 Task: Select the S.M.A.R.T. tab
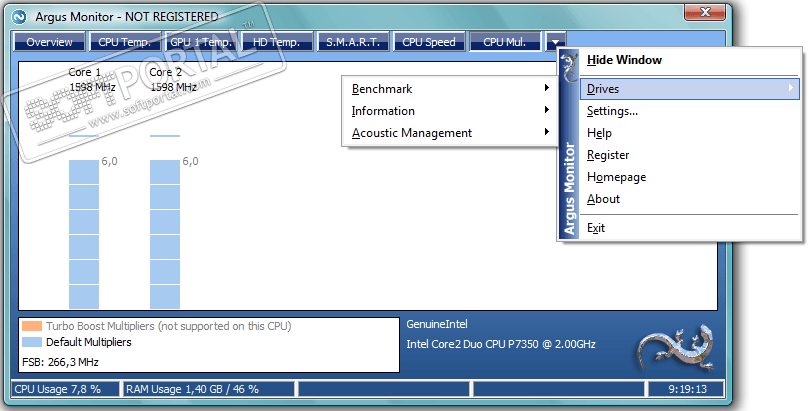pyautogui.click(x=353, y=42)
